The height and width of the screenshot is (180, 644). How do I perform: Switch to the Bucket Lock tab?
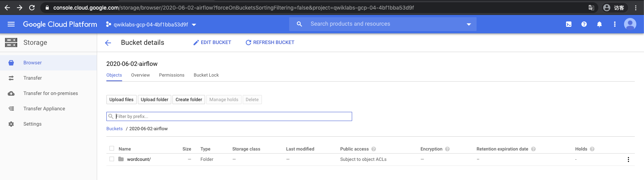[206, 75]
